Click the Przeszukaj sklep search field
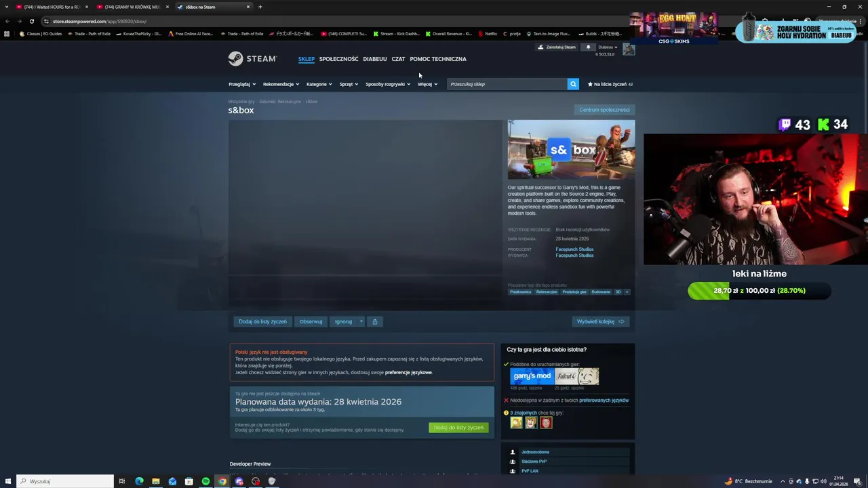 pyautogui.click(x=507, y=84)
